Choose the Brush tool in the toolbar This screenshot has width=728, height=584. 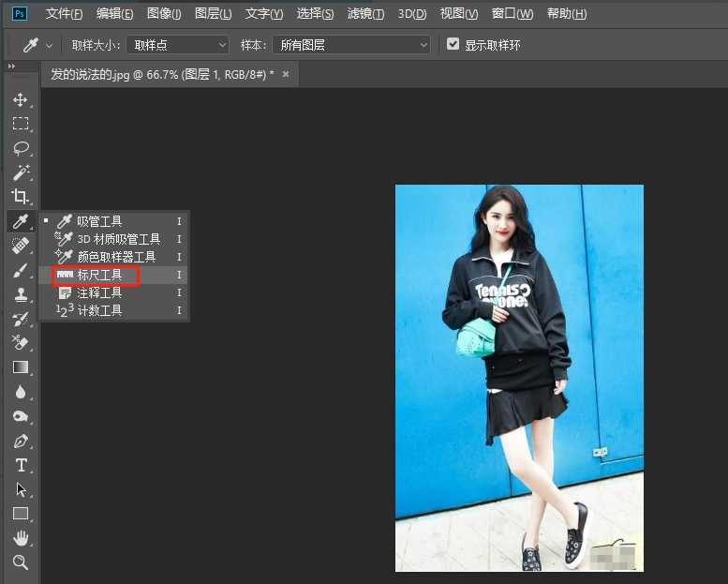click(20, 271)
